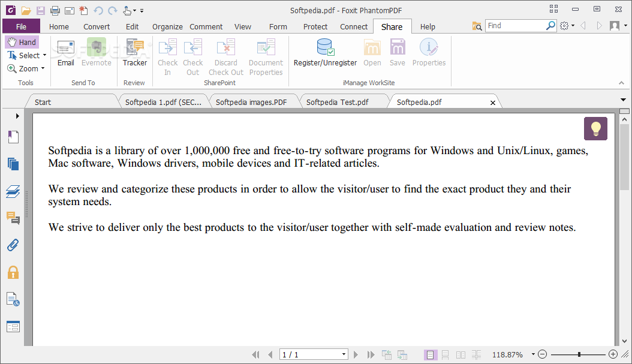Open the Attachments paperclip panel
Screen dimensions: 632x364
[13, 245]
